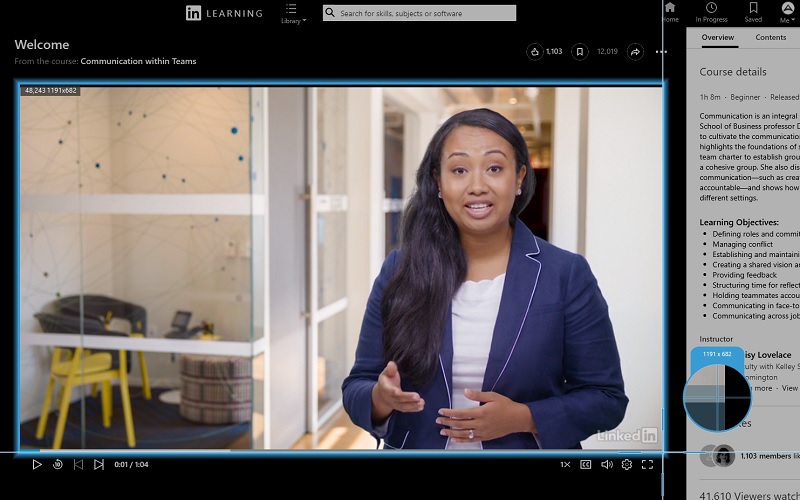Like the course with thumbs-up icon
The width and height of the screenshot is (800, 500).
click(535, 52)
